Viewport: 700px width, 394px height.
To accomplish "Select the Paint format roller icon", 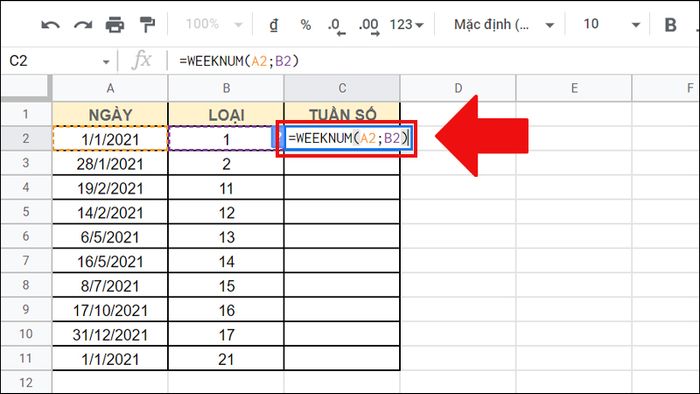I will (x=147, y=25).
